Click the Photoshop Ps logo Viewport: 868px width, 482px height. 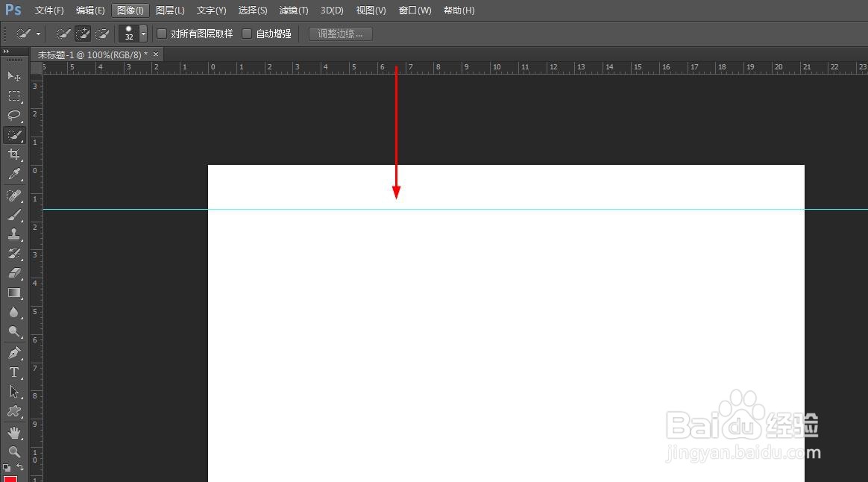point(13,10)
